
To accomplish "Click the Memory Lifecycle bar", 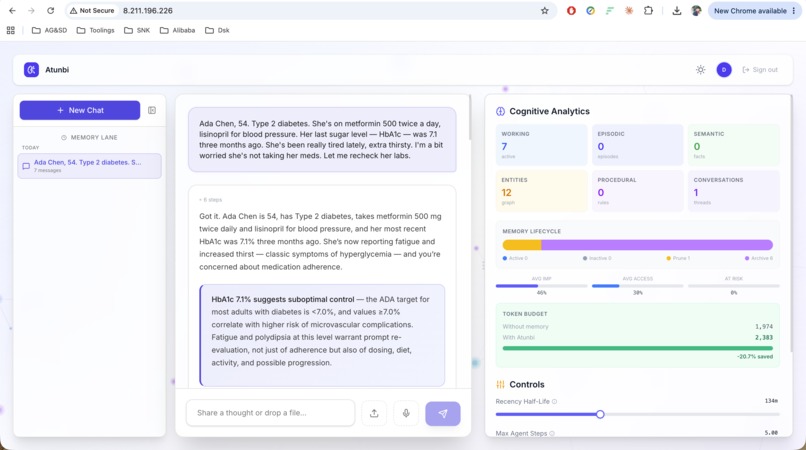I will pyautogui.click(x=637, y=245).
